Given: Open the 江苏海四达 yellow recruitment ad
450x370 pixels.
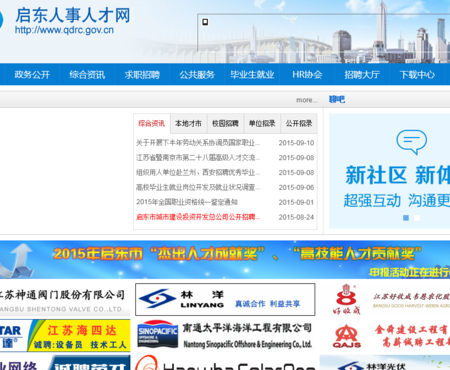Looking at the screenshot, I should (x=65, y=335).
